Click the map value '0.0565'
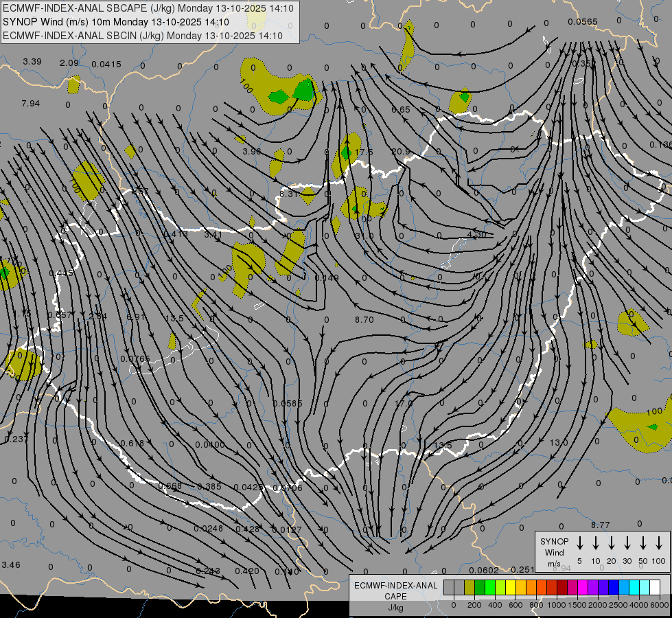The width and height of the screenshot is (672, 618). [583, 22]
